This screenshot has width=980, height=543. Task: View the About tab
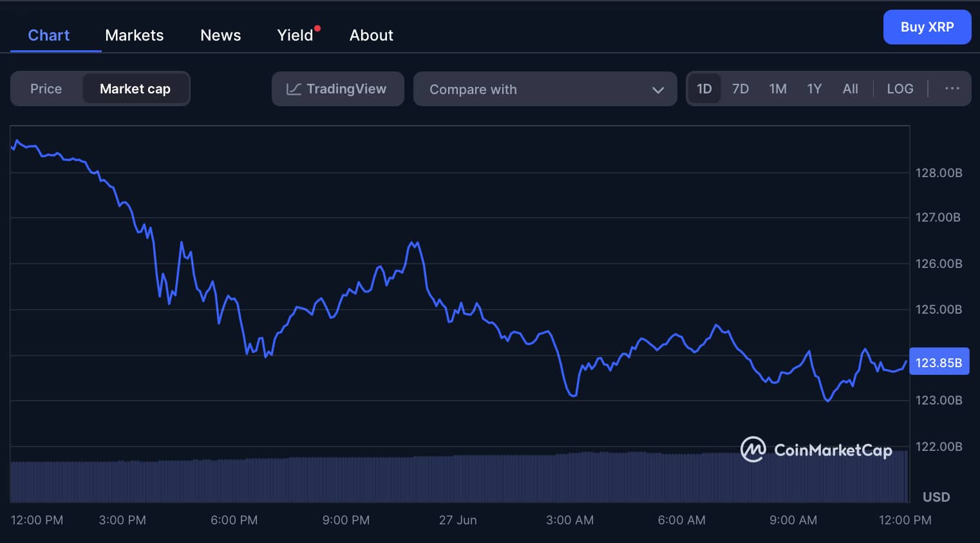tap(371, 35)
